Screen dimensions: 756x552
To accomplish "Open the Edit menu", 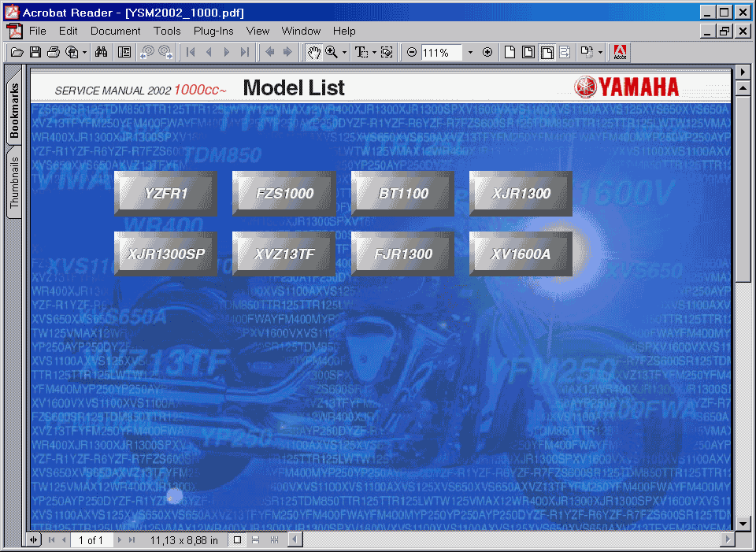I will [68, 31].
